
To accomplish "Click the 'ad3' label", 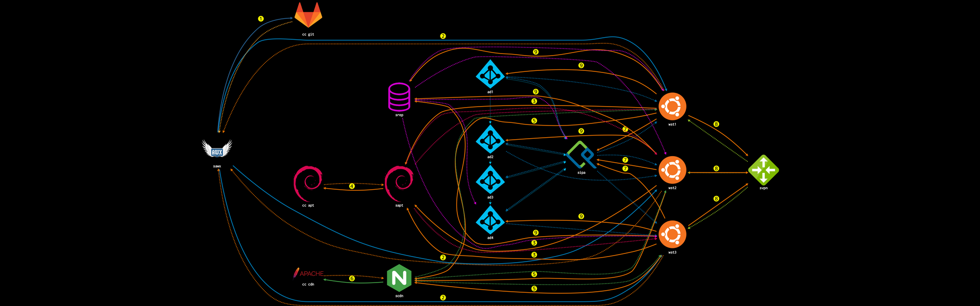I will pos(490,197).
